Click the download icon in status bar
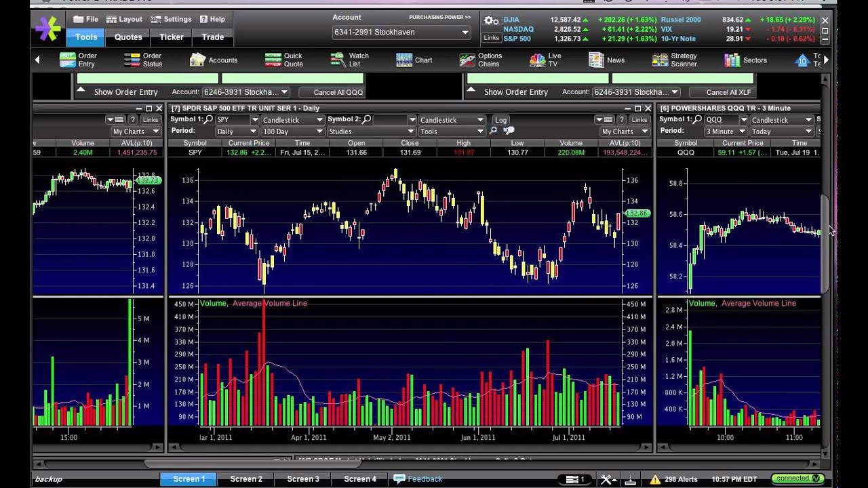 [630, 479]
